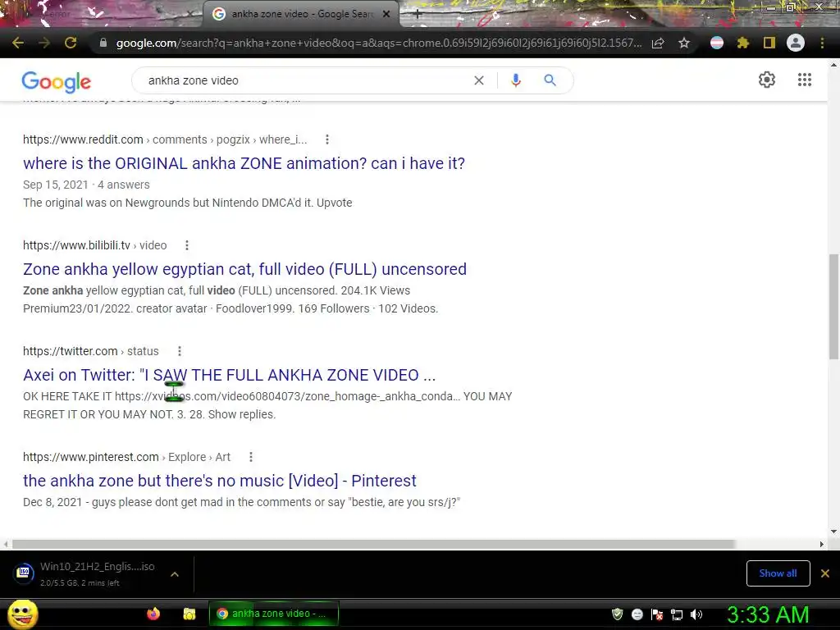This screenshot has height=630, width=840.
Task: Click the share page icon in address bar
Action: 658,43
